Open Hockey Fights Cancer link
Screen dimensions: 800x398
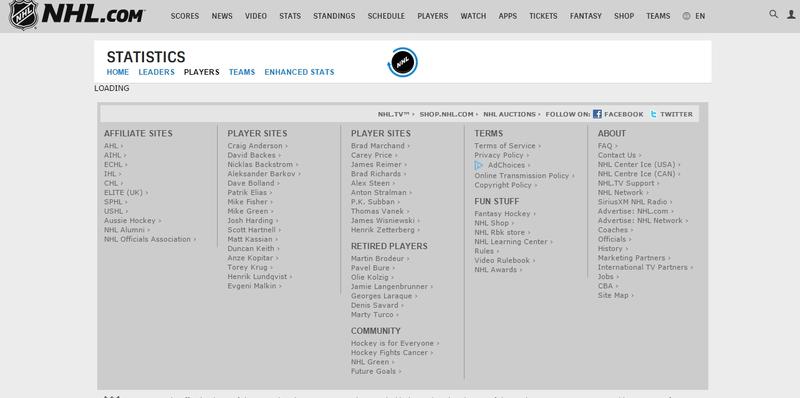coord(389,353)
